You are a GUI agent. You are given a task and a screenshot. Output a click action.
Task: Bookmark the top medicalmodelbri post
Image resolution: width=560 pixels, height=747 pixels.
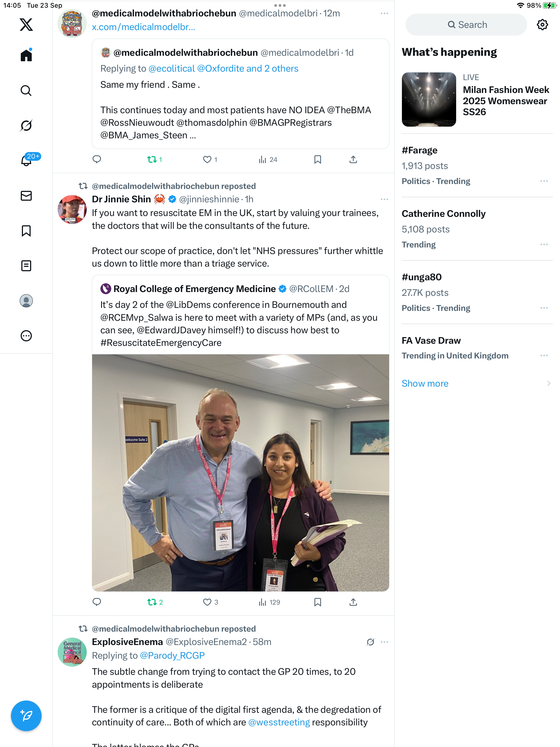(317, 159)
